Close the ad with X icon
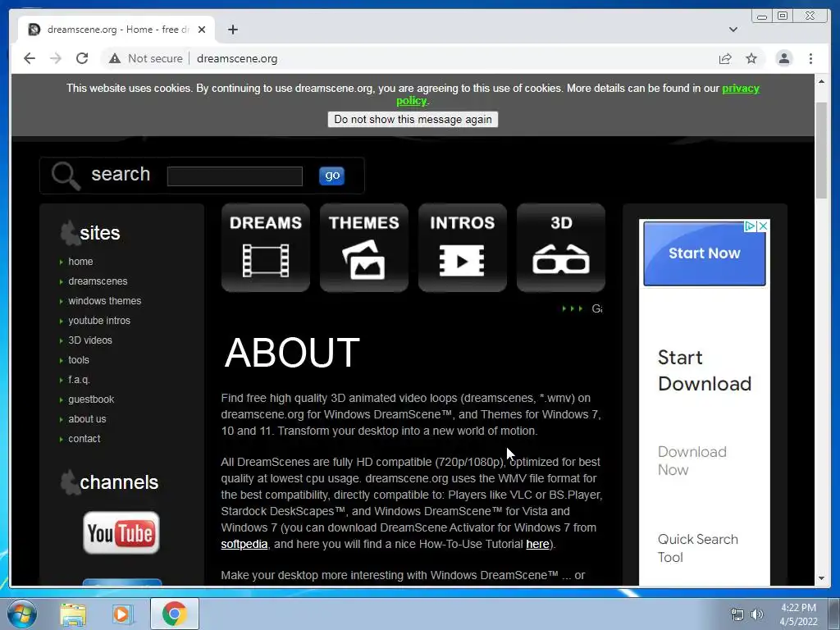 click(764, 226)
